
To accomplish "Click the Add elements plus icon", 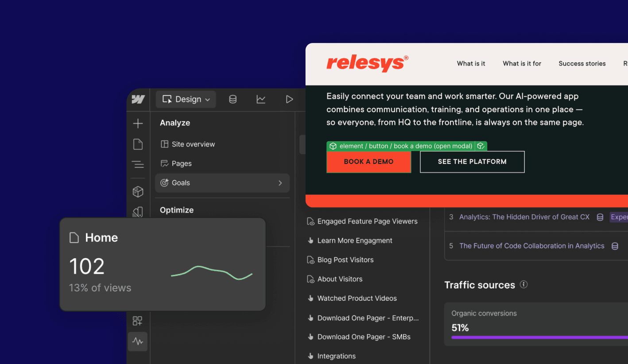I will coord(138,124).
